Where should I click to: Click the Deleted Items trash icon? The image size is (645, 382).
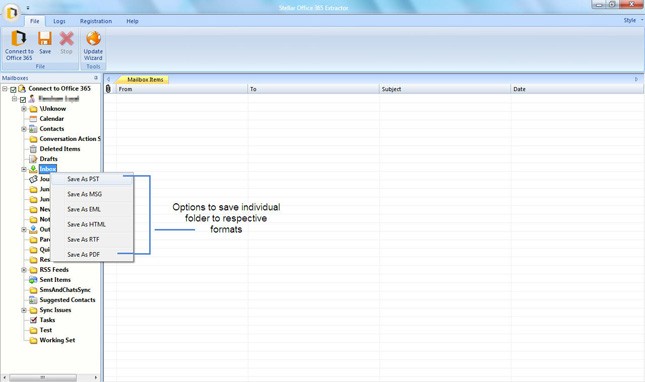coord(33,149)
